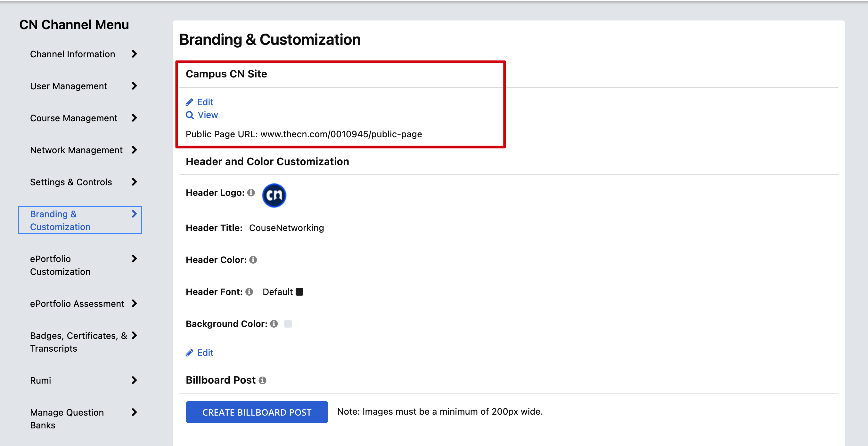
Task: Expand the Rumi chevron
Action: [134, 380]
